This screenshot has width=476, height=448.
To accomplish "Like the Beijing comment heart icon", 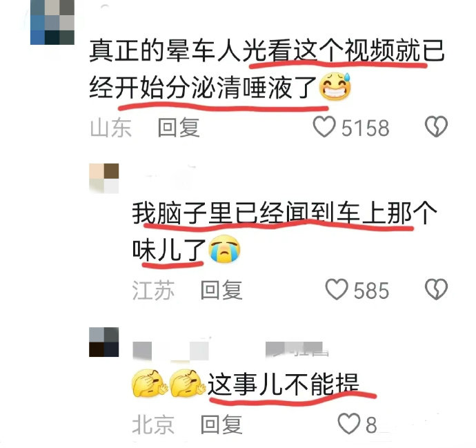I will 349,424.
